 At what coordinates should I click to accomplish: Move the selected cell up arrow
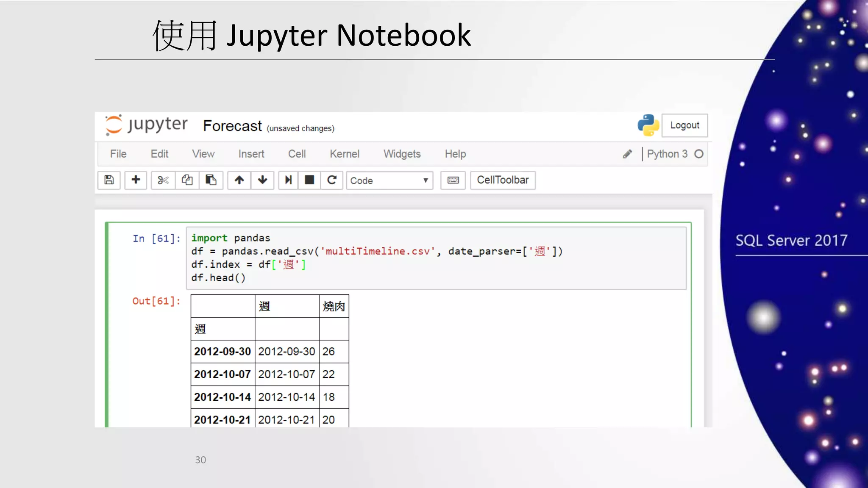pyautogui.click(x=239, y=180)
